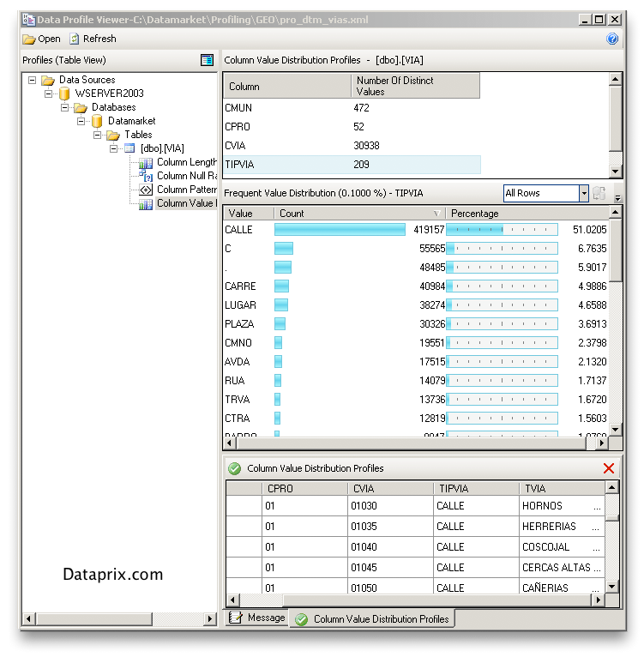
Task: Click right arrow of tree horizontal scrollbar
Action: click(210, 618)
